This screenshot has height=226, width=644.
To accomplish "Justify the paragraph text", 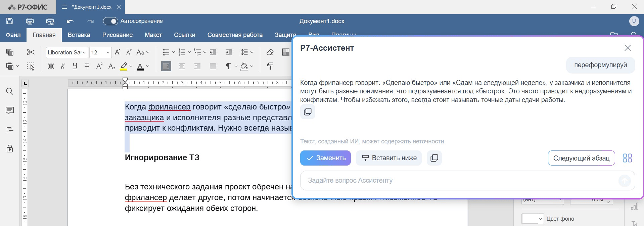I will [213, 66].
